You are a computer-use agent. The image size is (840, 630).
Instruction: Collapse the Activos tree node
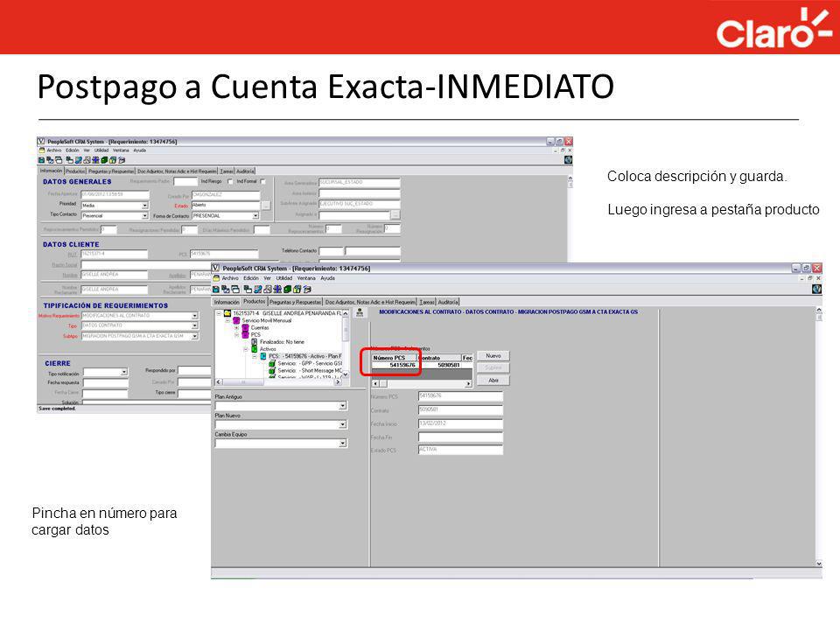click(x=245, y=349)
